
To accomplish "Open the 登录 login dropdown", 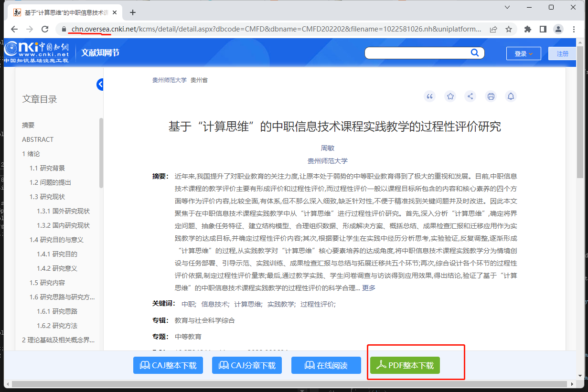I will click(x=523, y=53).
